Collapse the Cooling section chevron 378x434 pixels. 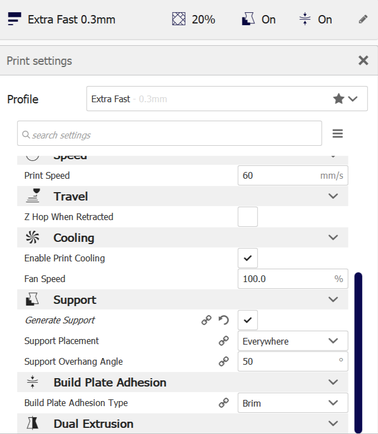[x=333, y=237]
